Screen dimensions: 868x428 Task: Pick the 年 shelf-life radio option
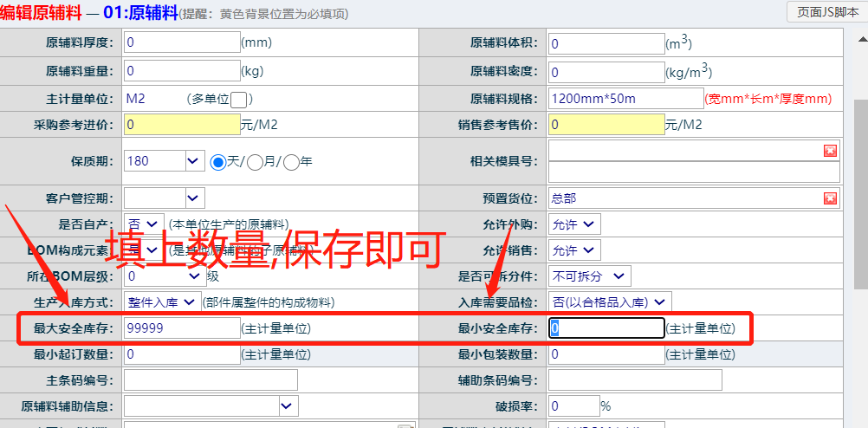pyautogui.click(x=292, y=161)
